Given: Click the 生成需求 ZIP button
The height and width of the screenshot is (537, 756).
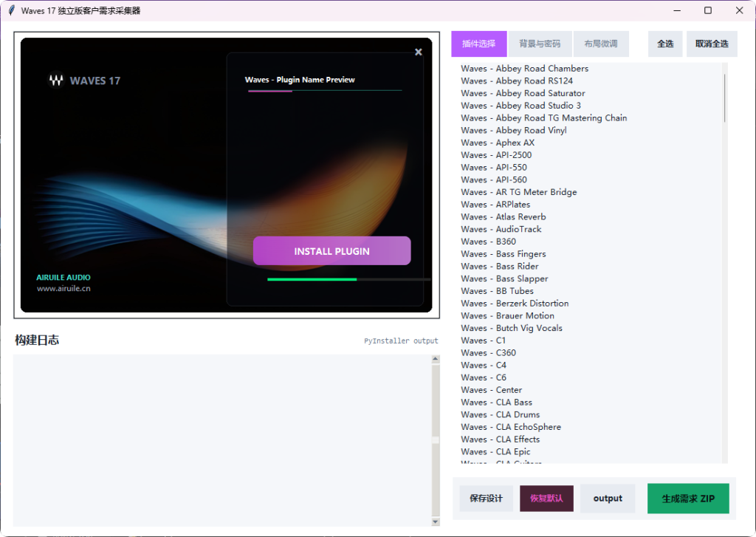Looking at the screenshot, I should (688, 499).
